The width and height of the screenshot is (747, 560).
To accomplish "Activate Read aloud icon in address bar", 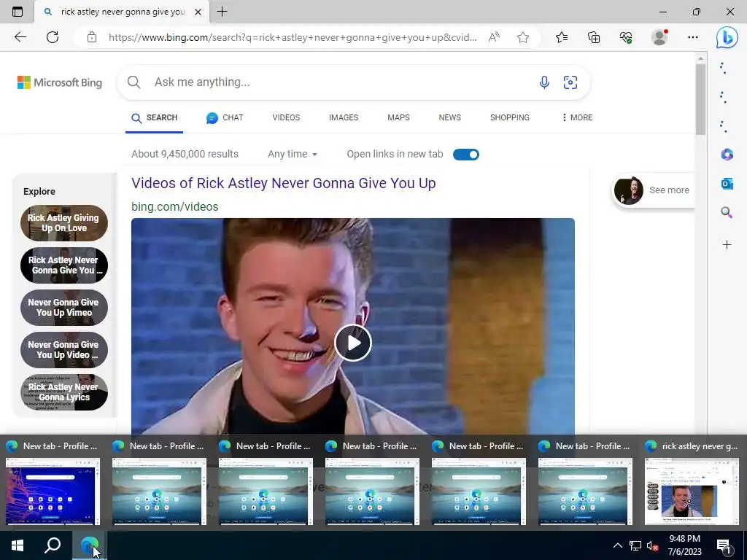I will (494, 37).
